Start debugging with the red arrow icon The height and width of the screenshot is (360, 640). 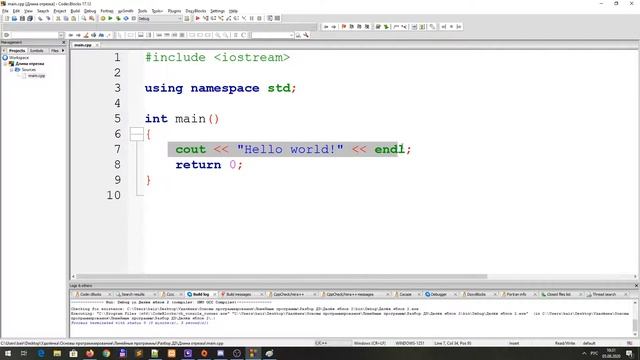pyautogui.click(x=198, y=18)
